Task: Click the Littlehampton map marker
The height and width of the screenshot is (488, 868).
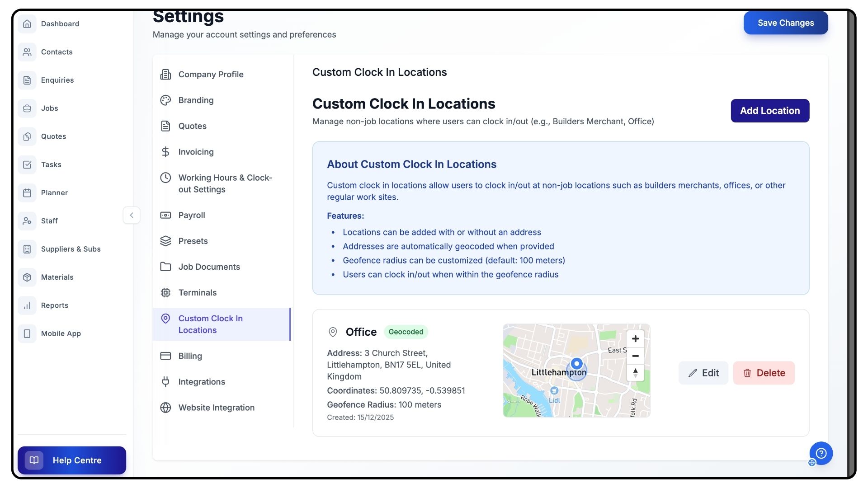Action: pyautogui.click(x=576, y=364)
